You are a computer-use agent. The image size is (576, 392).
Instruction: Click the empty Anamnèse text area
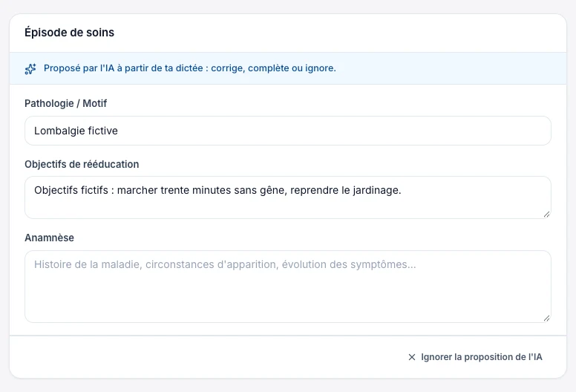point(288,287)
